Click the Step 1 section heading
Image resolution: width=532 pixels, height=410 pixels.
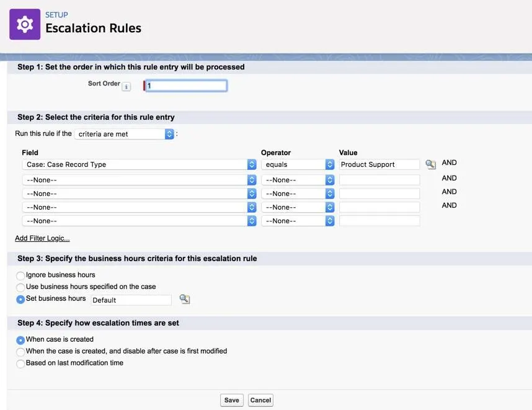click(x=131, y=67)
